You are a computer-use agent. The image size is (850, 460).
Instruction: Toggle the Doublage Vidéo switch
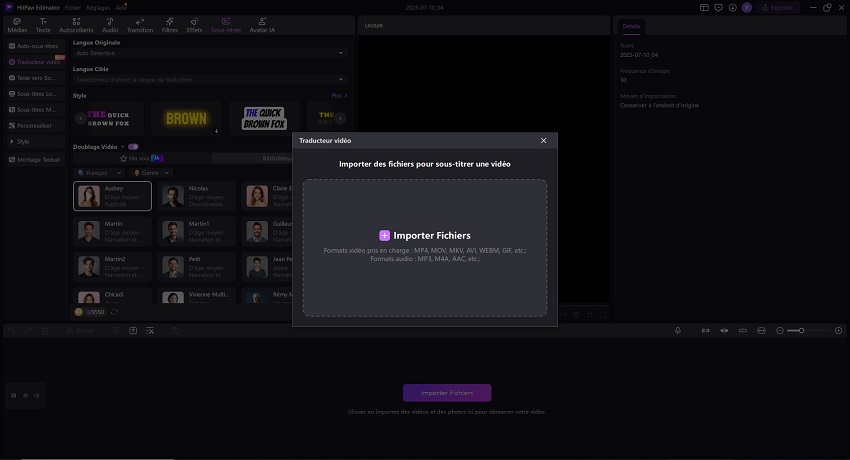pos(133,146)
